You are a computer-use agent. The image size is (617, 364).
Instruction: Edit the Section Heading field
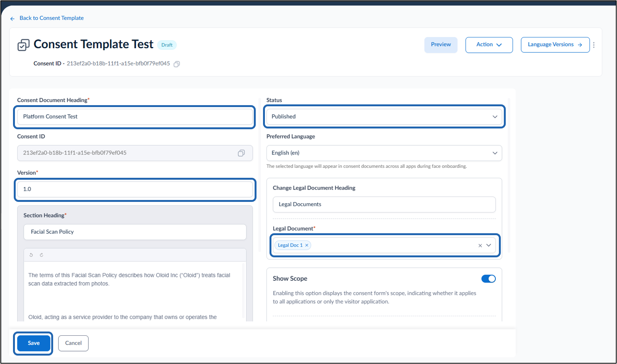[135, 232]
